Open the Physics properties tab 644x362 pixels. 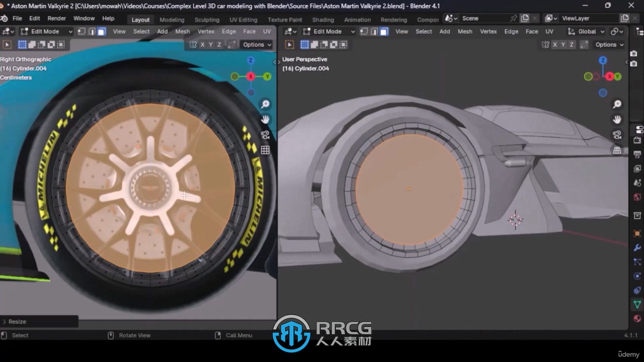(637, 276)
